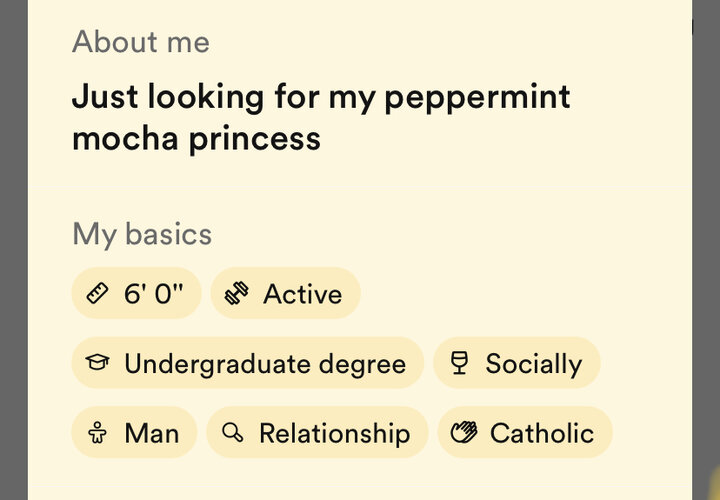Choose the Man gender badge

135,432
